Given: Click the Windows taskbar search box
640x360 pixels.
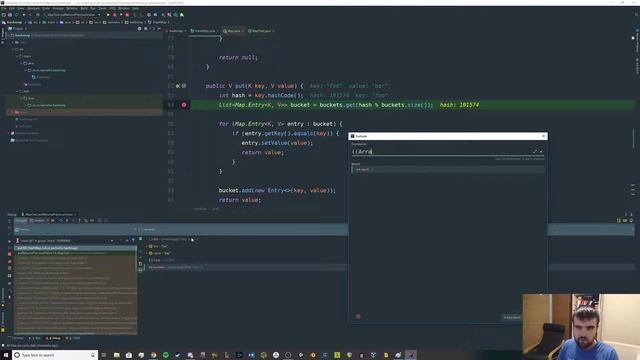Looking at the screenshot, I should (55, 355).
